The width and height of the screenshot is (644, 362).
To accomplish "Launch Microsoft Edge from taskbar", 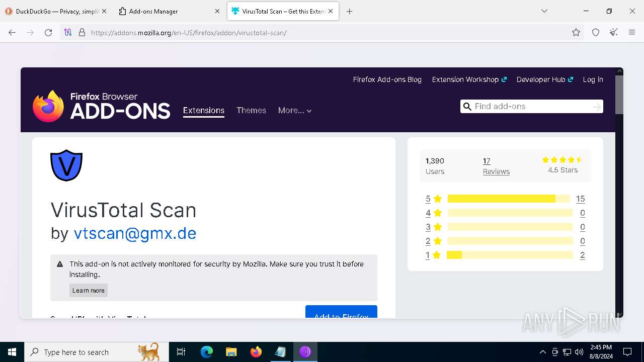I will click(x=207, y=352).
